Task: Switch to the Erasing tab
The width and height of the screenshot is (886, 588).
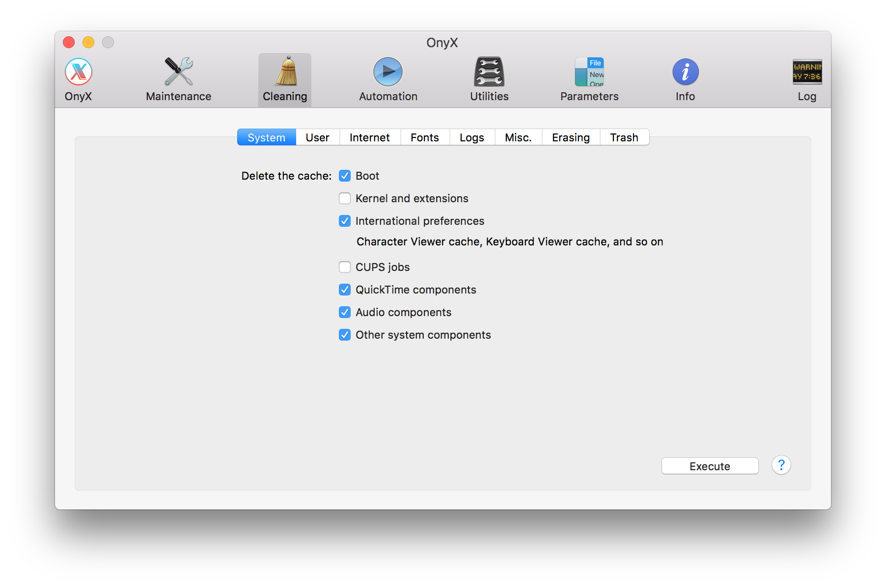Action: 571,137
